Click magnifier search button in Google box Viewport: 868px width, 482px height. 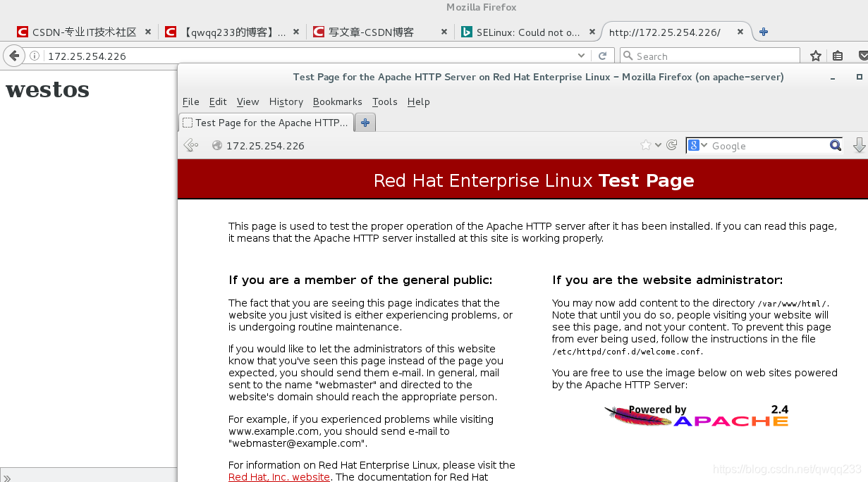click(x=836, y=145)
